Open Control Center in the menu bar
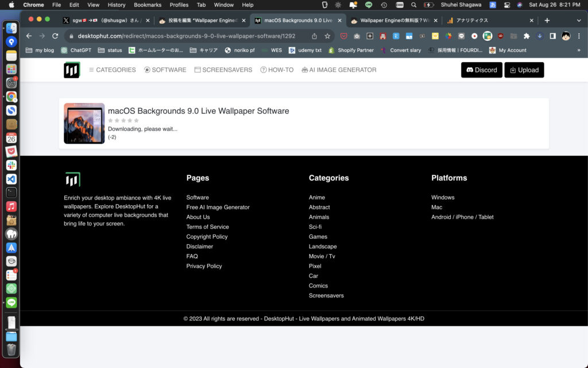The width and height of the screenshot is (588, 368). (x=507, y=5)
